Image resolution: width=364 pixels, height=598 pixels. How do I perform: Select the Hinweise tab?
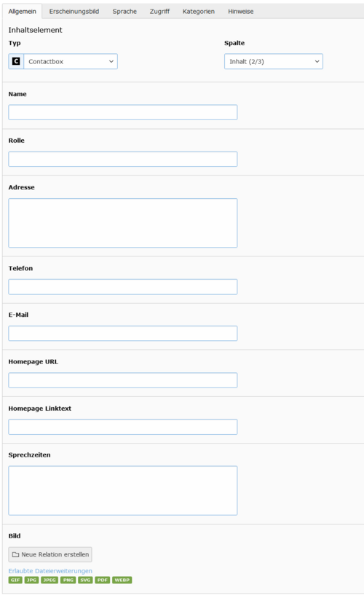tap(241, 12)
